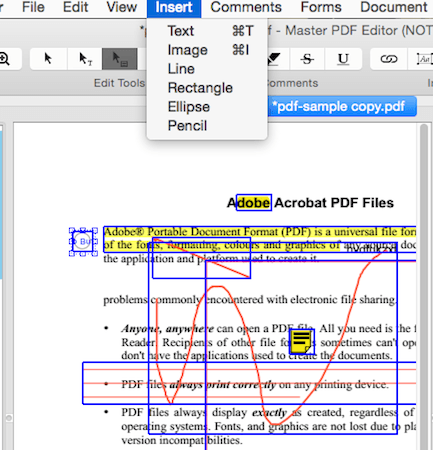433x450 pixels.
Task: Click the text 'Anyone, anywhere' bullet
Action: click(168, 329)
